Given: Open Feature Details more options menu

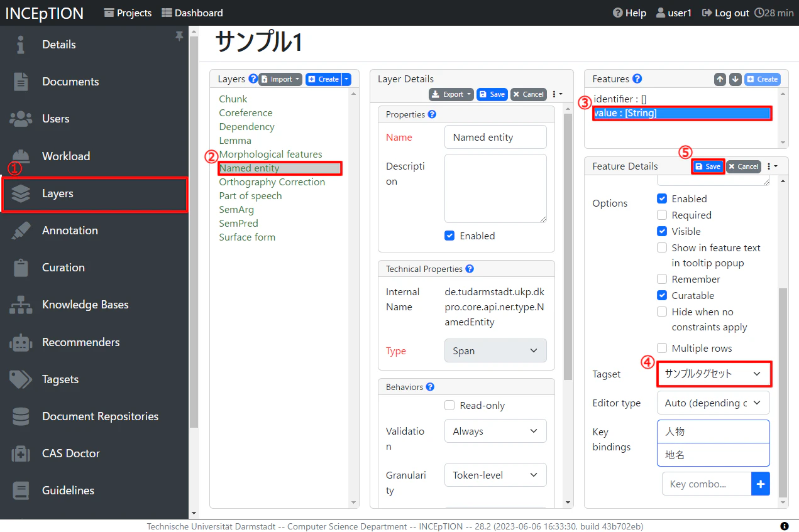Looking at the screenshot, I should coord(772,166).
